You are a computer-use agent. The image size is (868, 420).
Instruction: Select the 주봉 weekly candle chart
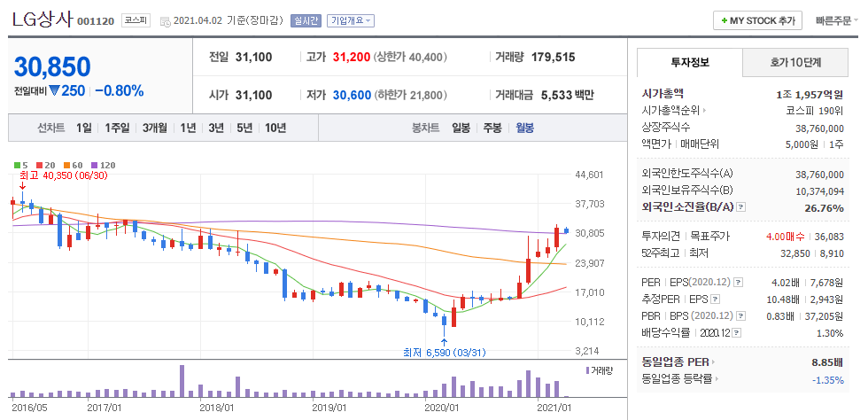click(492, 128)
